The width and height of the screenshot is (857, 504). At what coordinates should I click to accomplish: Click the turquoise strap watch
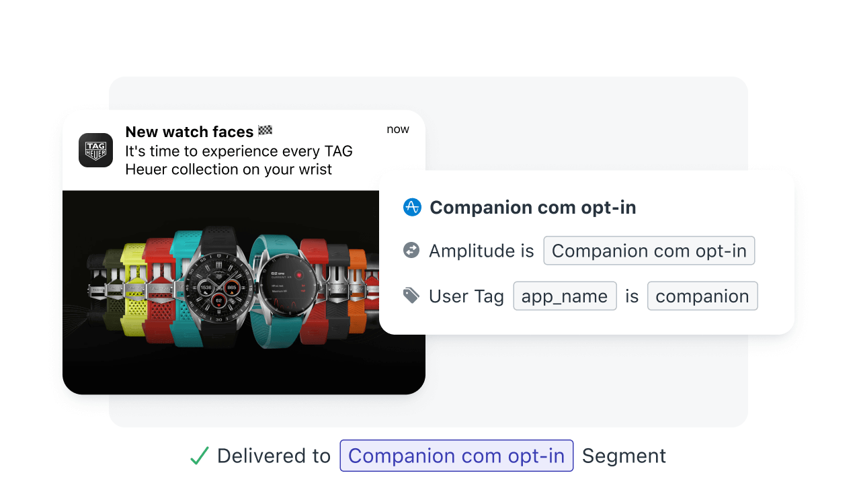click(x=283, y=290)
